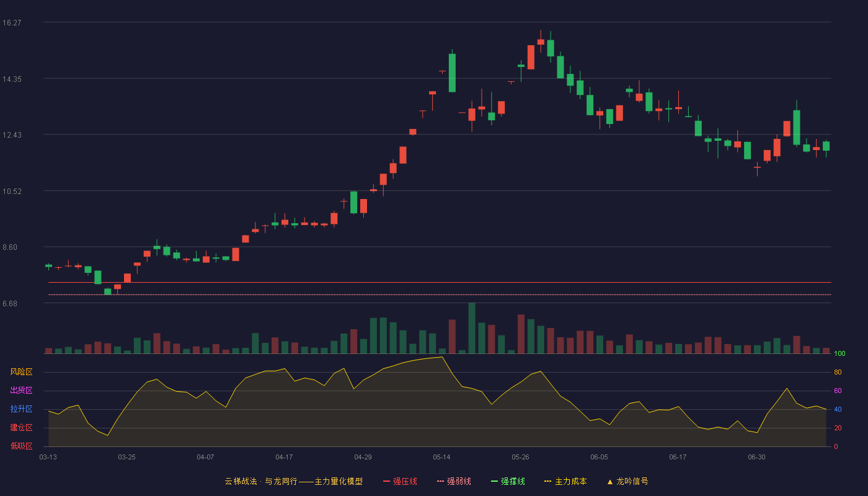This screenshot has height=496, width=868.
Task: Toggle the 强压线 legend item
Action: (400, 481)
